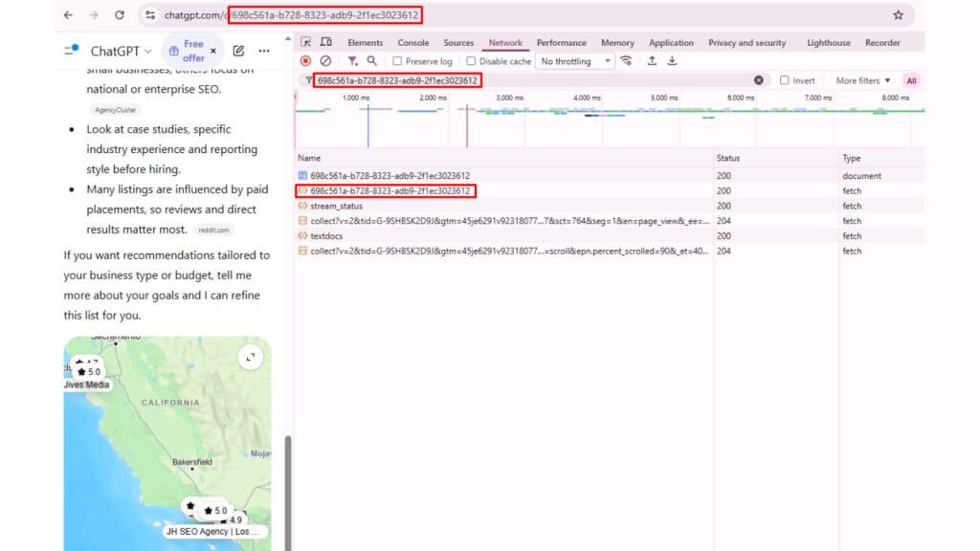Open site information icon in address bar

click(150, 15)
